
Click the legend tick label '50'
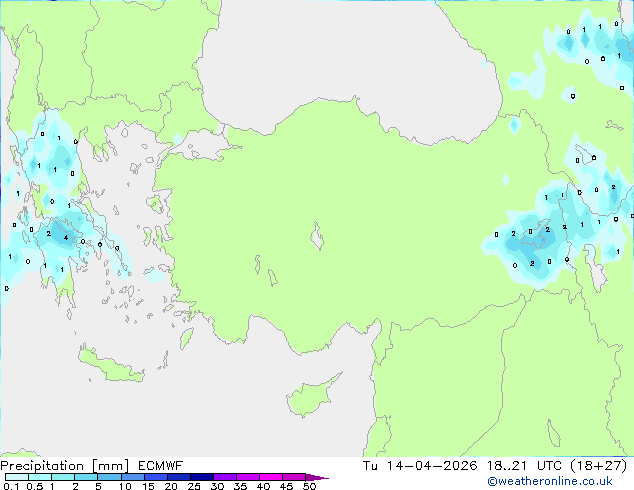coord(309,486)
